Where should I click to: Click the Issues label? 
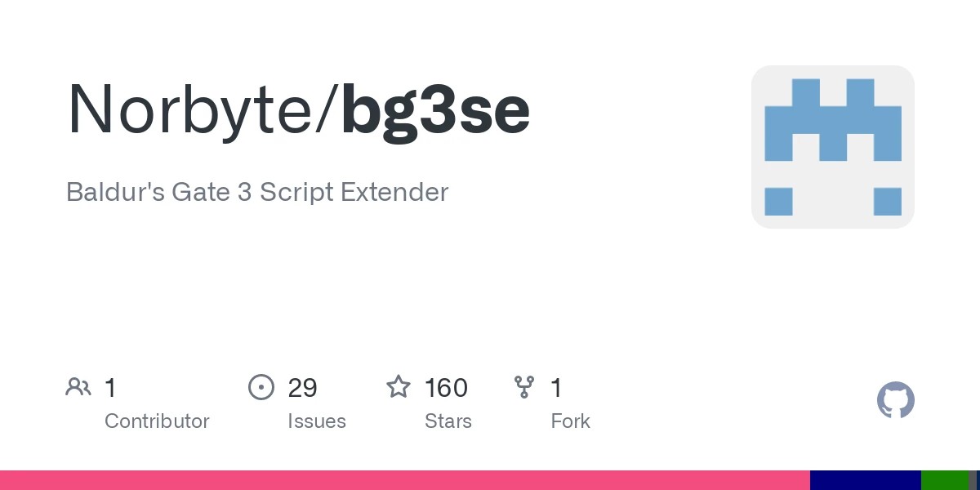point(317,421)
